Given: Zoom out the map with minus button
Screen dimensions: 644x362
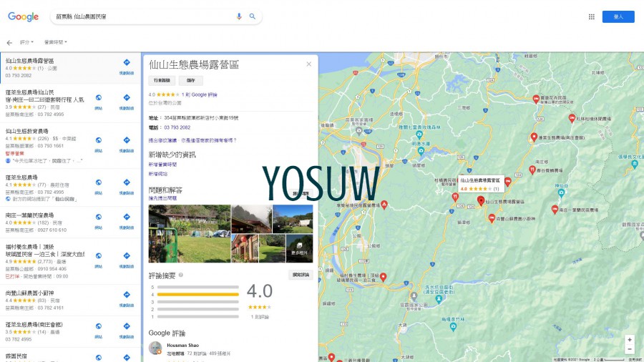Looking at the screenshot, I should point(630,349).
